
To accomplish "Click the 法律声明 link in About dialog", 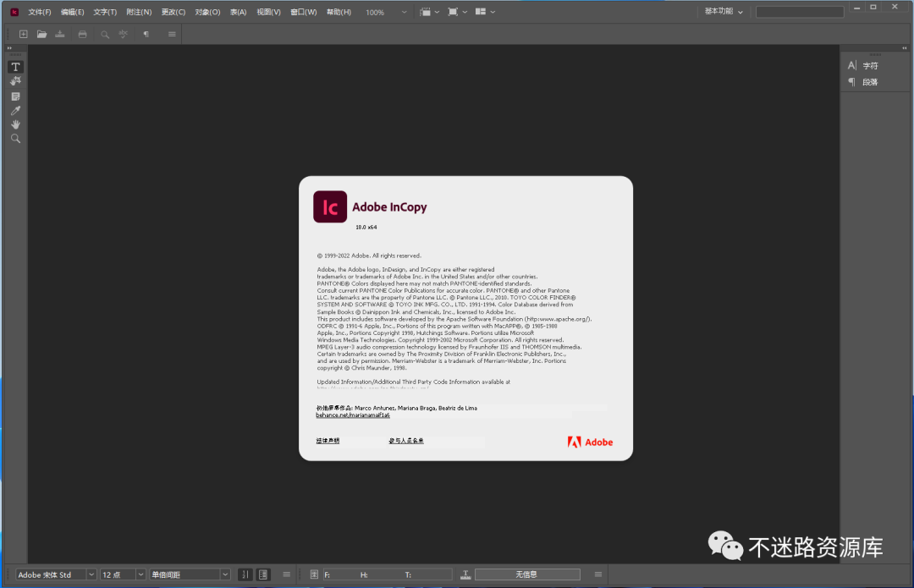I will 328,441.
